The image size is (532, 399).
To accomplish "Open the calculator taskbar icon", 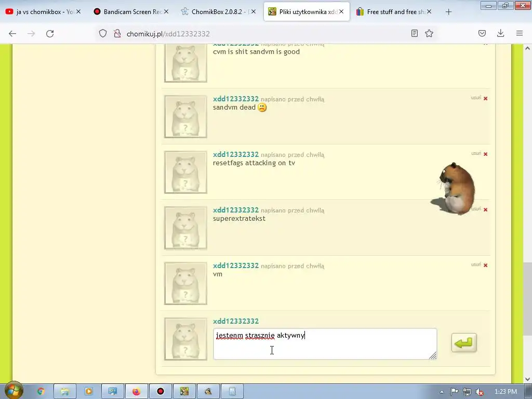I will click(232, 392).
